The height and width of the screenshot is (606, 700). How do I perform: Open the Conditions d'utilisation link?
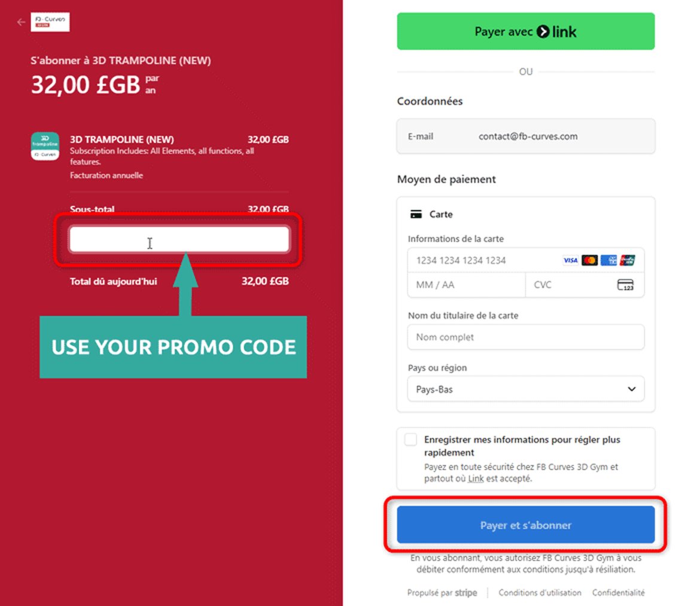[540, 593]
